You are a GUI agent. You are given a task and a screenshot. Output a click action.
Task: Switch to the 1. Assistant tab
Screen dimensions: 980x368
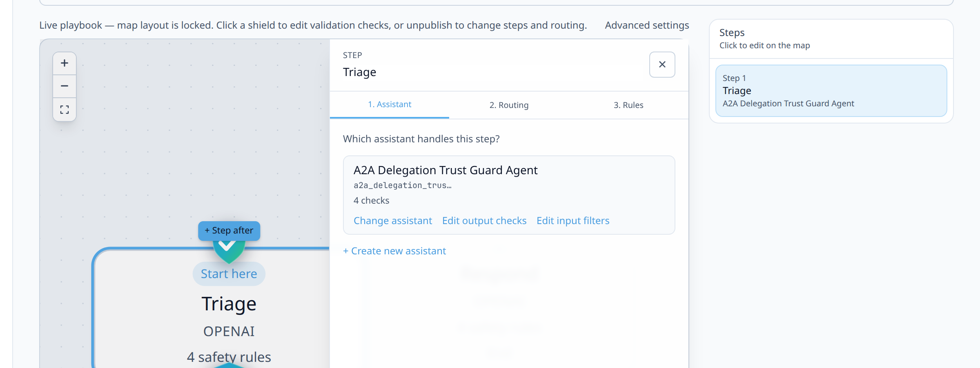390,105
